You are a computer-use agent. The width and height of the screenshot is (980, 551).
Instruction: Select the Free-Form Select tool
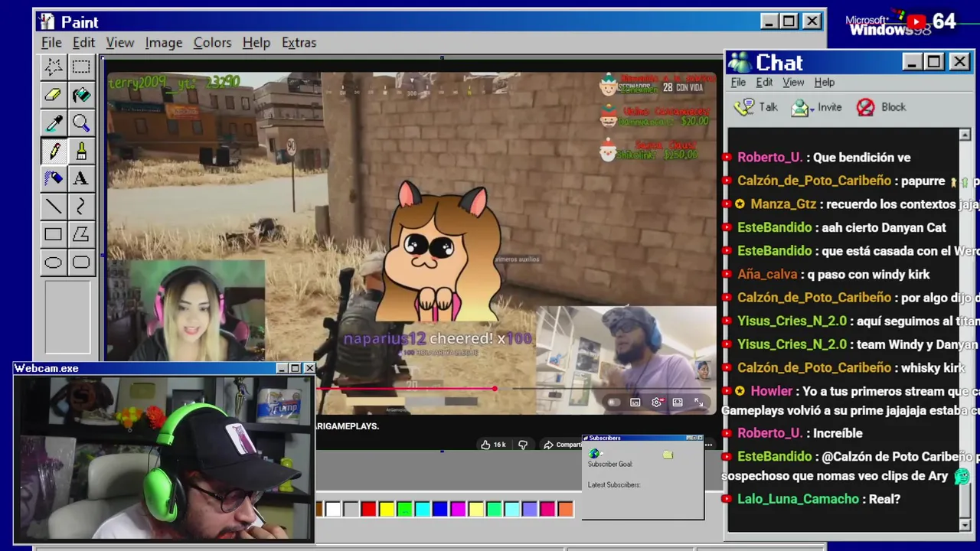tap(53, 67)
